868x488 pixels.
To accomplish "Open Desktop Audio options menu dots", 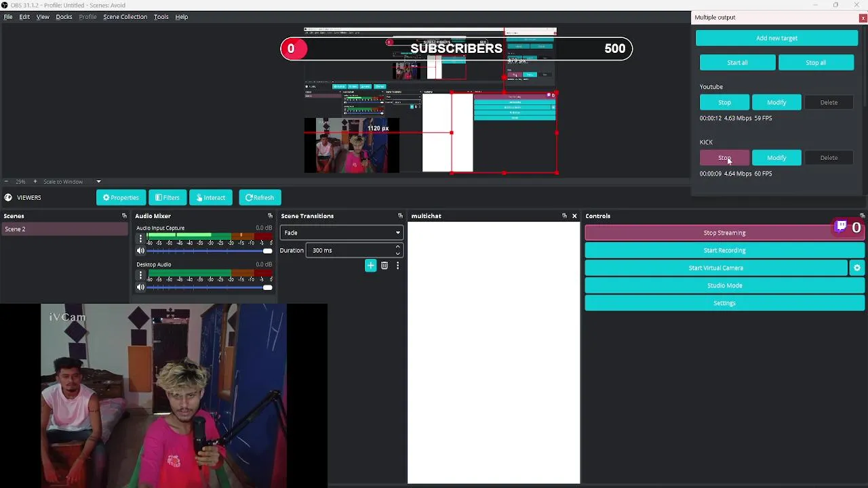I will (140, 275).
